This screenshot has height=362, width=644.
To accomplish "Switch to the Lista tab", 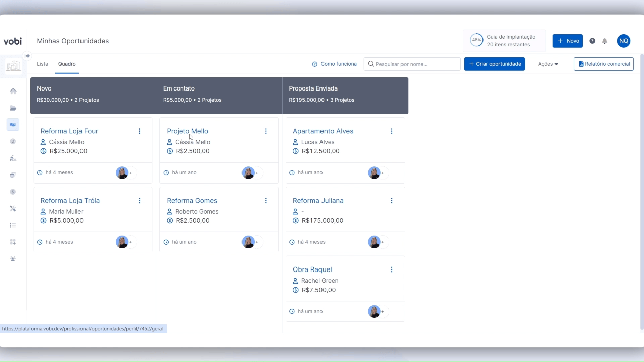I will pos(43,64).
